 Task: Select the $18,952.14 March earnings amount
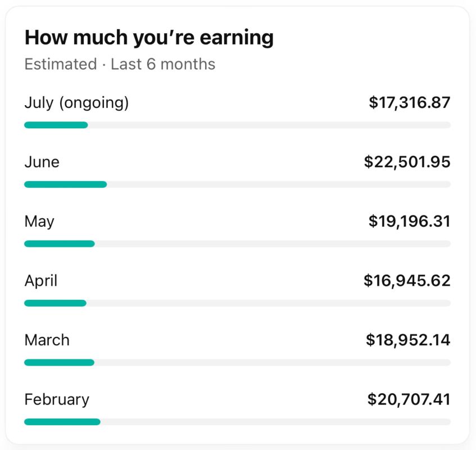click(x=407, y=340)
